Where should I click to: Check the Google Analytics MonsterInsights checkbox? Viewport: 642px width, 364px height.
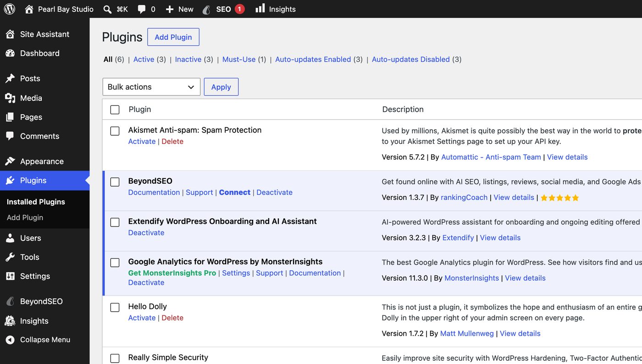click(115, 263)
